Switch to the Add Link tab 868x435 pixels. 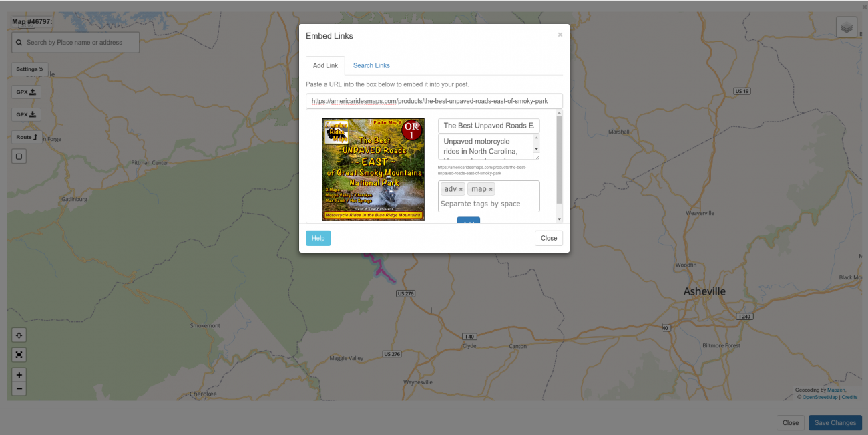tap(325, 65)
